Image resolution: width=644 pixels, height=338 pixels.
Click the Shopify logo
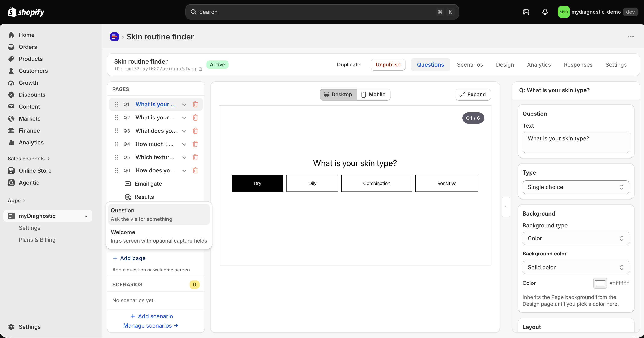[x=26, y=12]
